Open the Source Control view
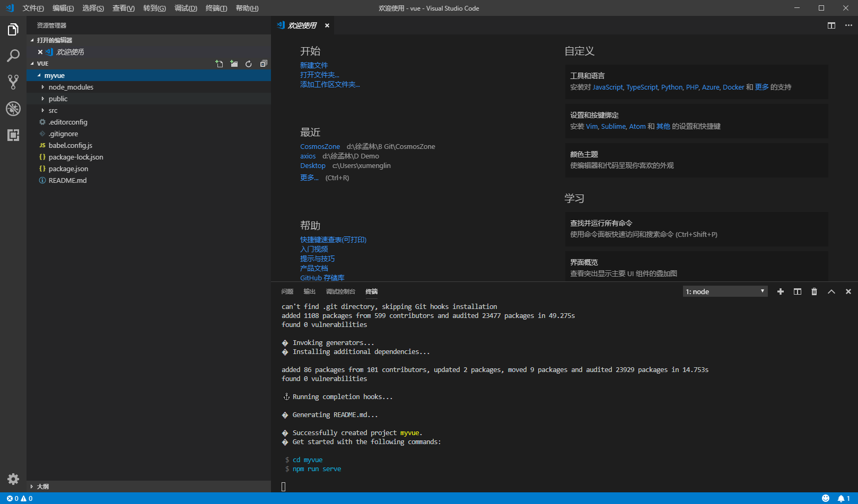The width and height of the screenshot is (858, 504). pos(13,82)
